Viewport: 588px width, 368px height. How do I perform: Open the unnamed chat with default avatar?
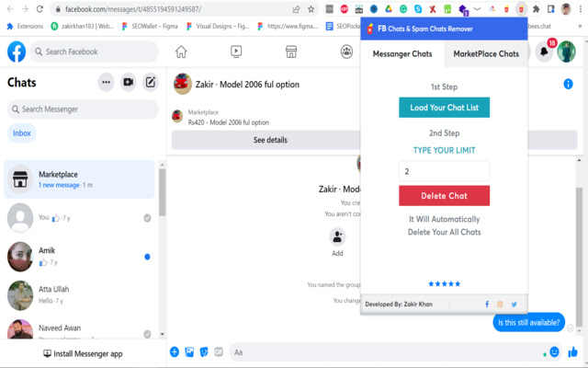79,218
